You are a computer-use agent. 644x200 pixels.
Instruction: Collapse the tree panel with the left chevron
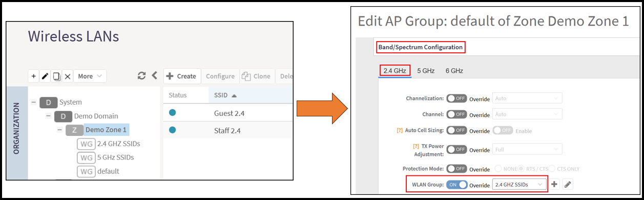(154, 76)
